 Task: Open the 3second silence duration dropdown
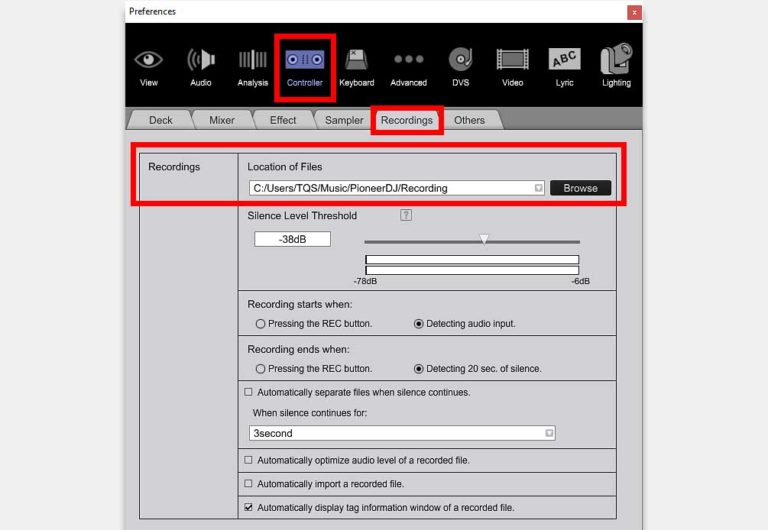click(549, 433)
